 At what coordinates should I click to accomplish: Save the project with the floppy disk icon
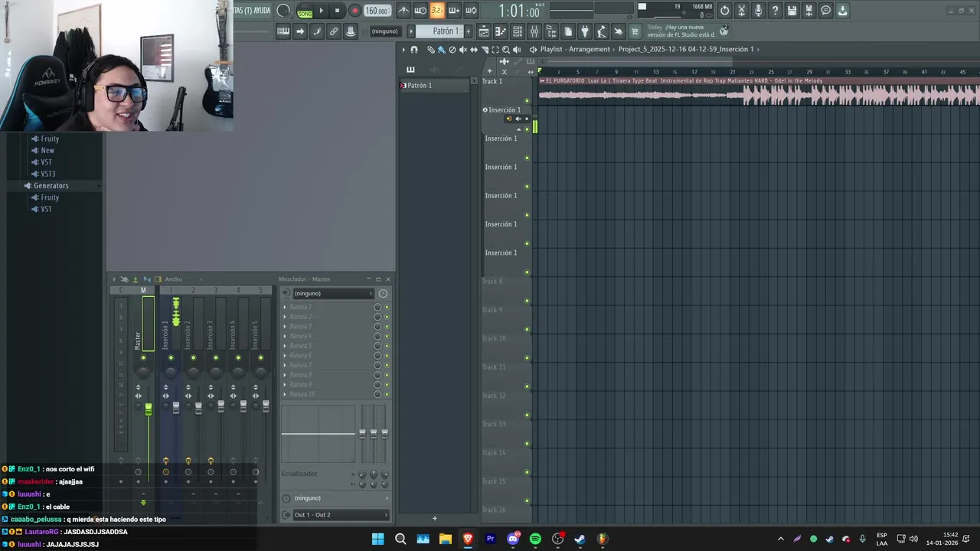[792, 11]
